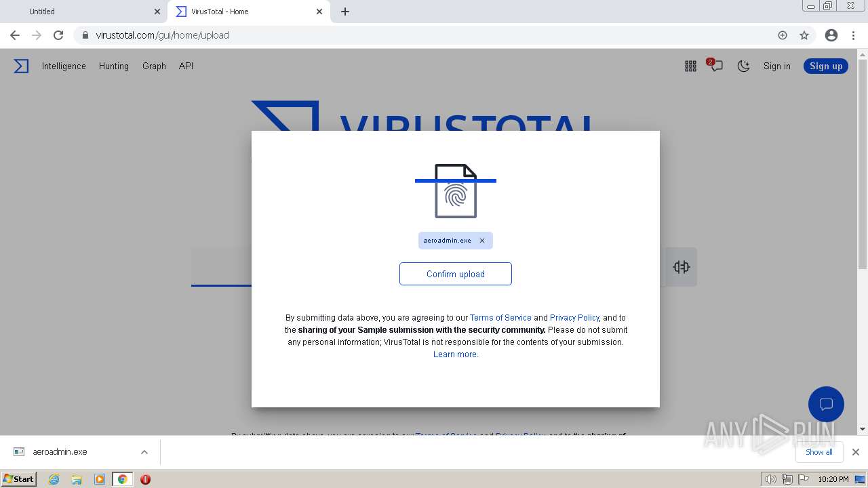Viewport: 868px width, 488px height.
Task: Go back to previous page
Action: tap(15, 35)
